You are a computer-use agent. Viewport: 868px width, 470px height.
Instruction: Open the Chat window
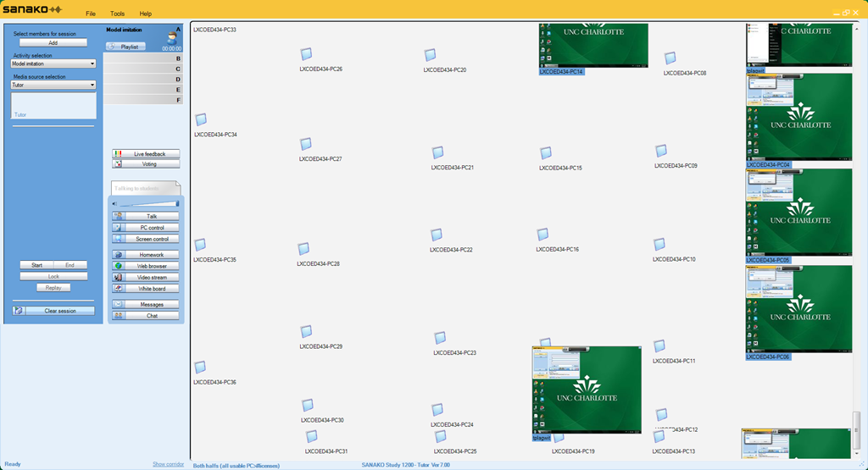pyautogui.click(x=146, y=316)
